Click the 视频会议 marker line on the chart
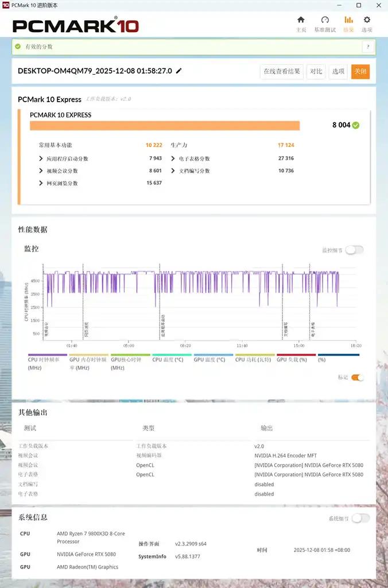The width and height of the screenshot is (388, 588). click(43, 302)
